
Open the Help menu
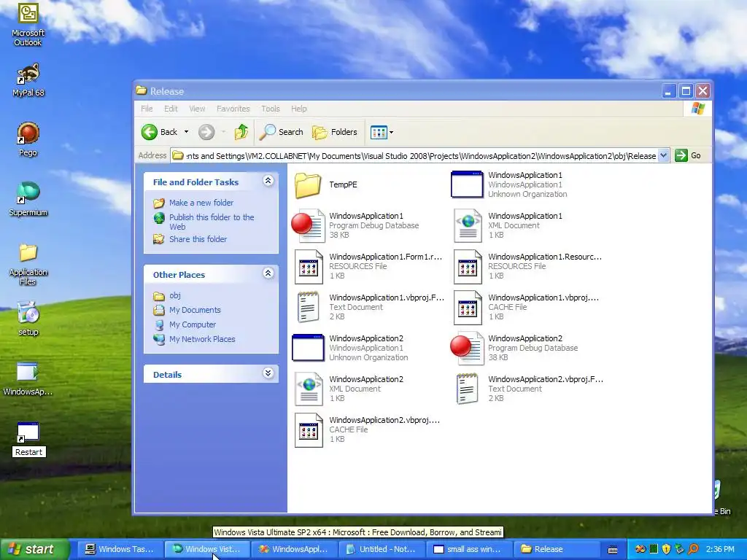point(298,109)
